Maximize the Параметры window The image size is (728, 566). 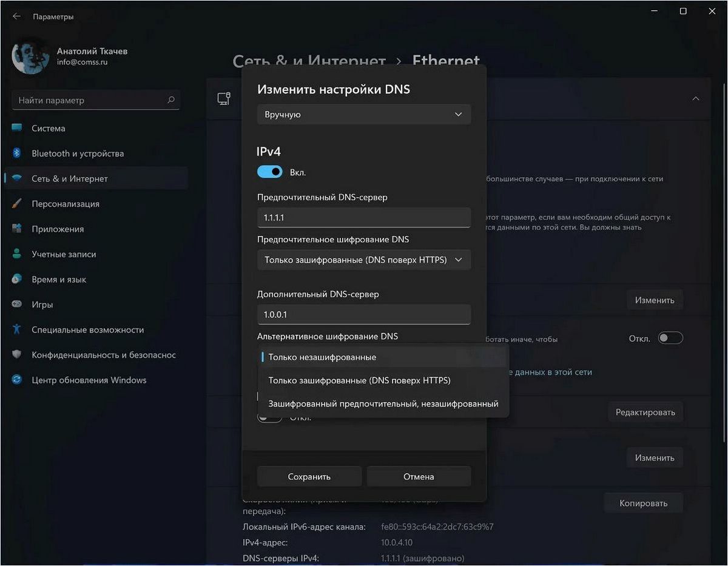pyautogui.click(x=683, y=11)
